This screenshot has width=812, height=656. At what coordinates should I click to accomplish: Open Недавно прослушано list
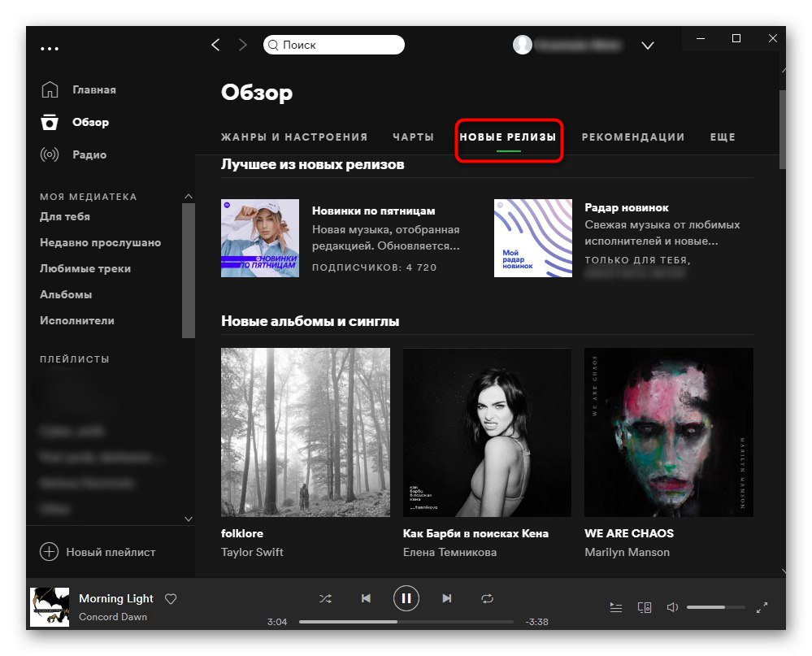[x=101, y=242]
